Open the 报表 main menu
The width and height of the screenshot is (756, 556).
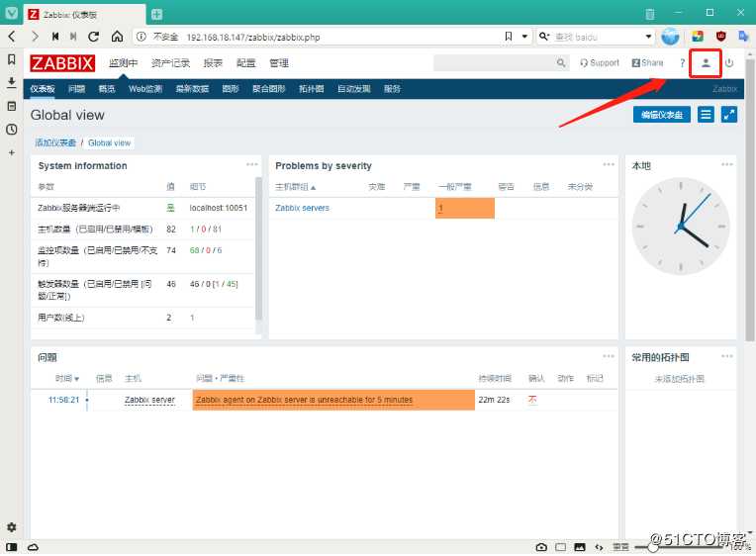[213, 63]
